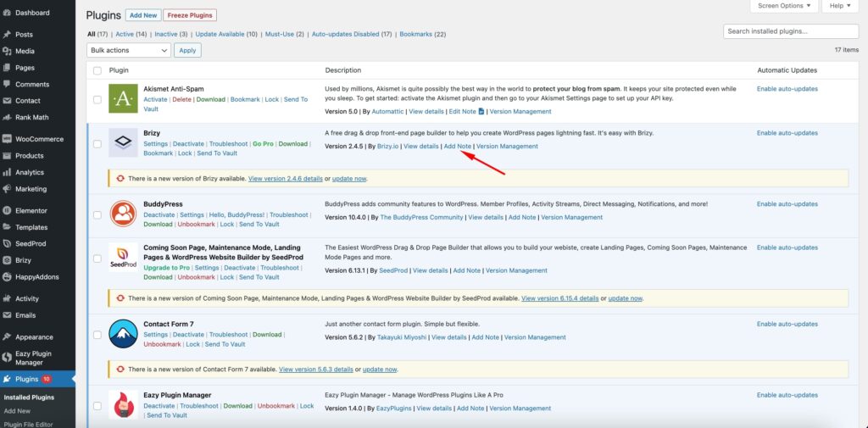Viewport: 868px width, 428px height.
Task: Click Add Note link for Brizy
Action: [458, 146]
